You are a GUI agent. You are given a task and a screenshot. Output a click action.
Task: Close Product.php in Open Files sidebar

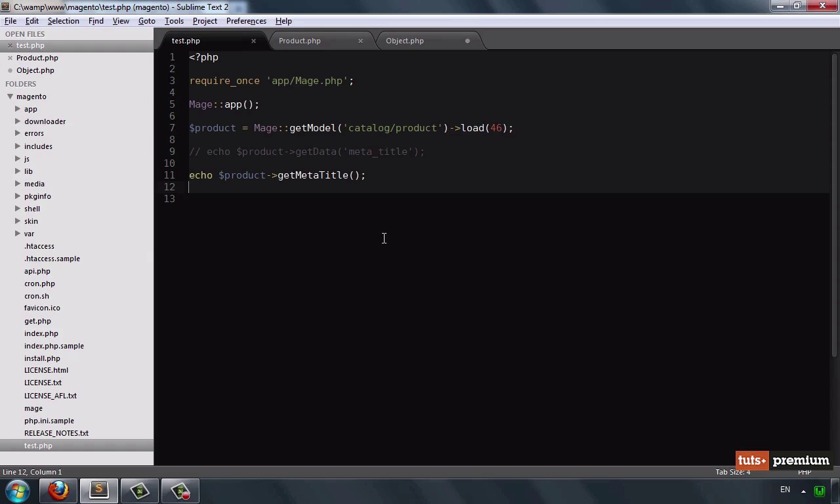[10, 58]
